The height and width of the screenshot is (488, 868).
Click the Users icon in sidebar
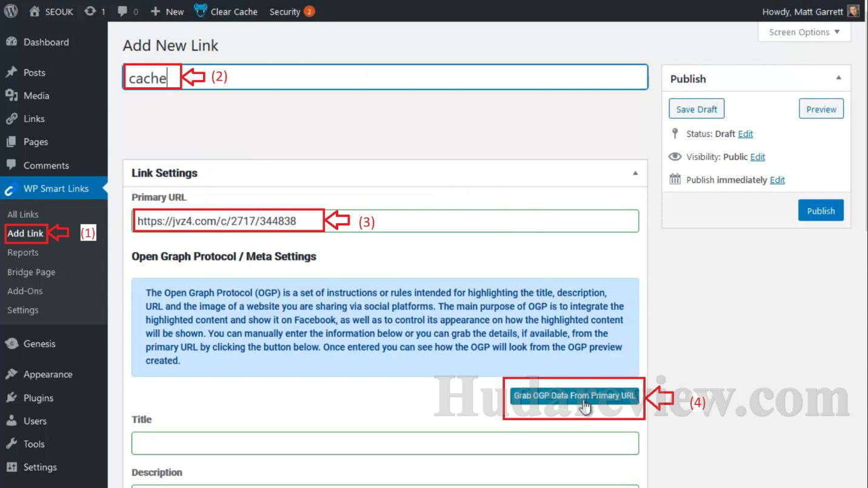(11, 421)
